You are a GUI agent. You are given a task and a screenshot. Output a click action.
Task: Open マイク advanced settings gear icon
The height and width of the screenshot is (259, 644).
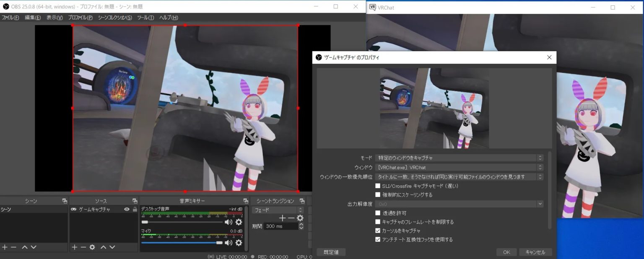(238, 243)
